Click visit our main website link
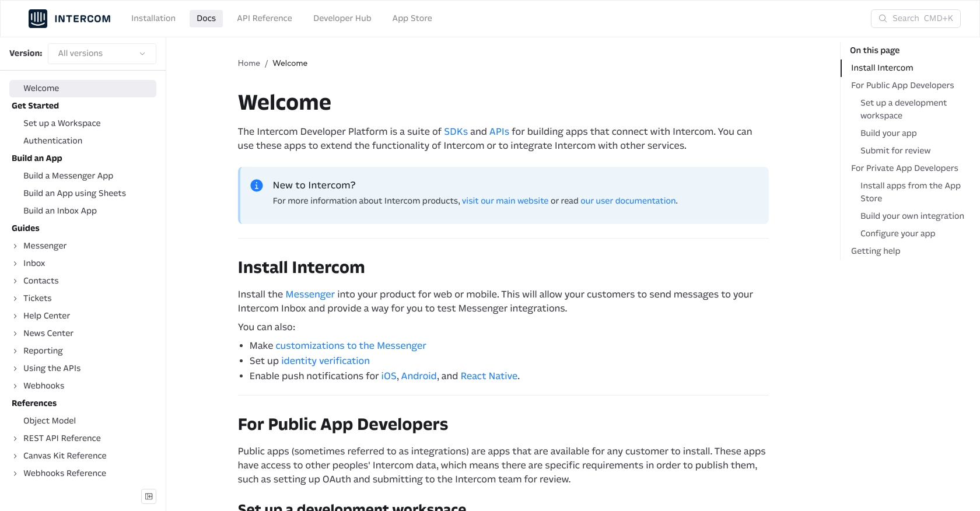The height and width of the screenshot is (511, 980). [505, 201]
